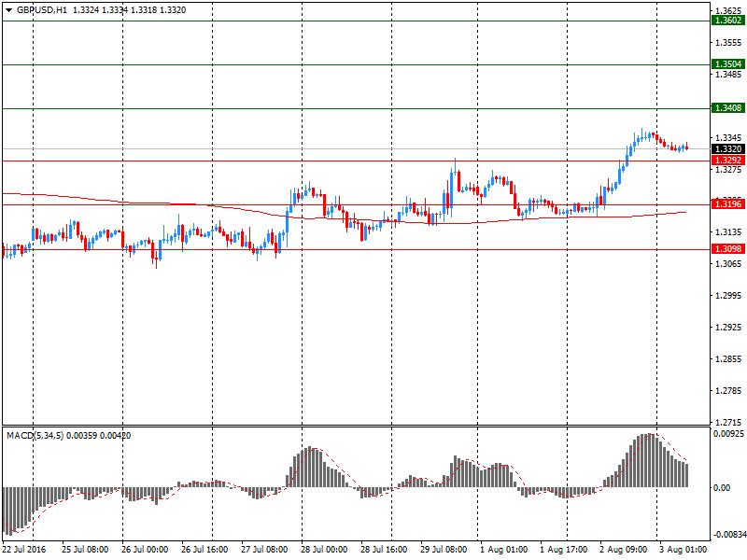
Task: Click the 1 Aug 17:00 time label
Action: [x=564, y=549]
